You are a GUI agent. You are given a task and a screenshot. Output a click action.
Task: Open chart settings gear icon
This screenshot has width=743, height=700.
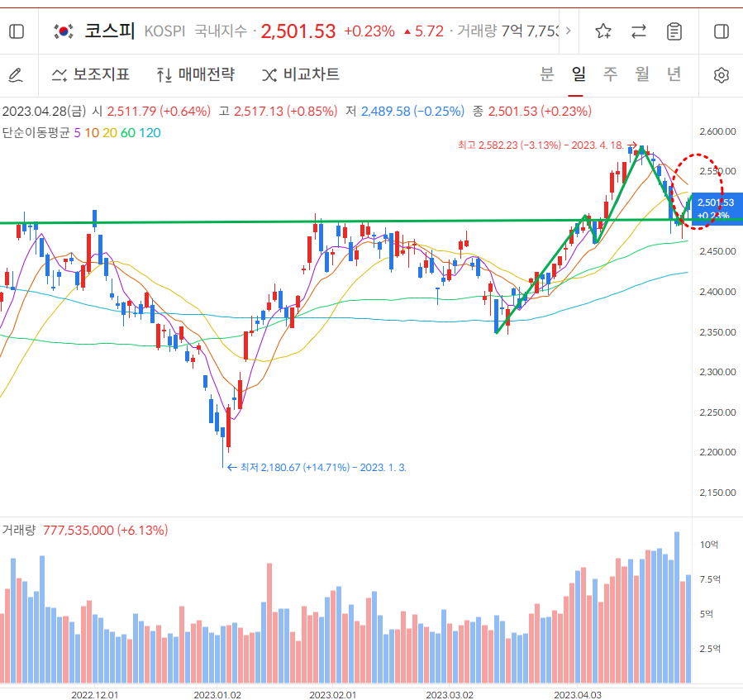[722, 75]
